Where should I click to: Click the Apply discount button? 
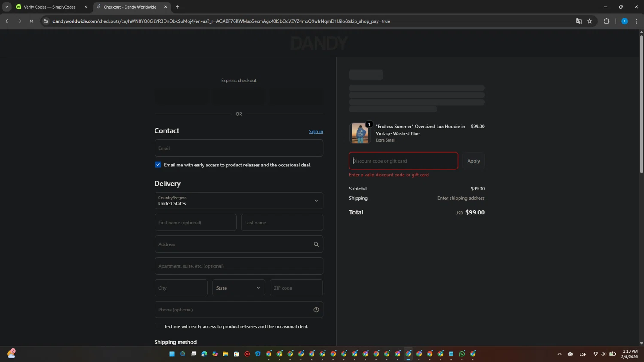[474, 161]
